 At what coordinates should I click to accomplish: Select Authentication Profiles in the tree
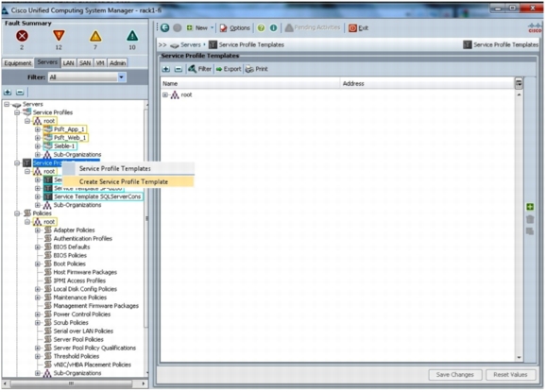pos(82,238)
